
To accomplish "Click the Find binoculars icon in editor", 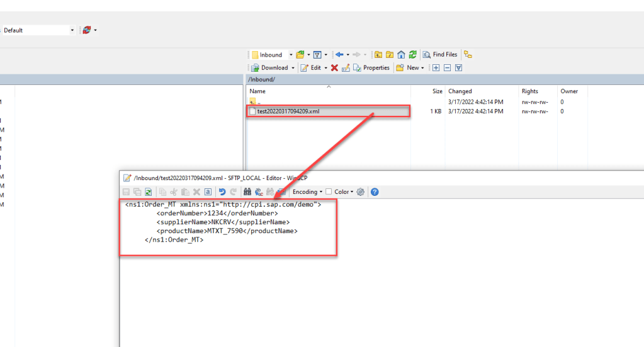I will (247, 192).
